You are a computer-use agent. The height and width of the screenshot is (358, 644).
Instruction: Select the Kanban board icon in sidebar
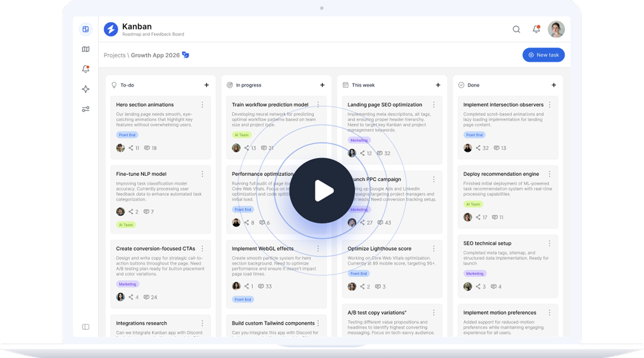(x=85, y=29)
